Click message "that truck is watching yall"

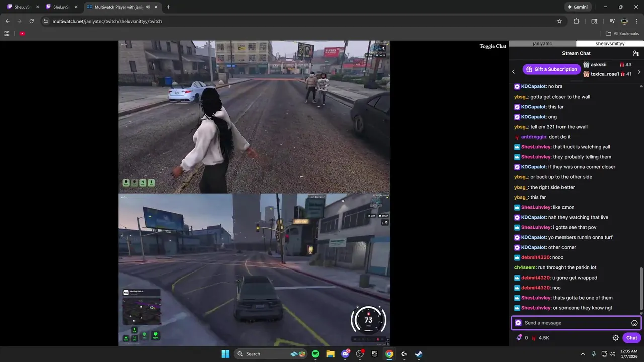pyautogui.click(x=581, y=147)
